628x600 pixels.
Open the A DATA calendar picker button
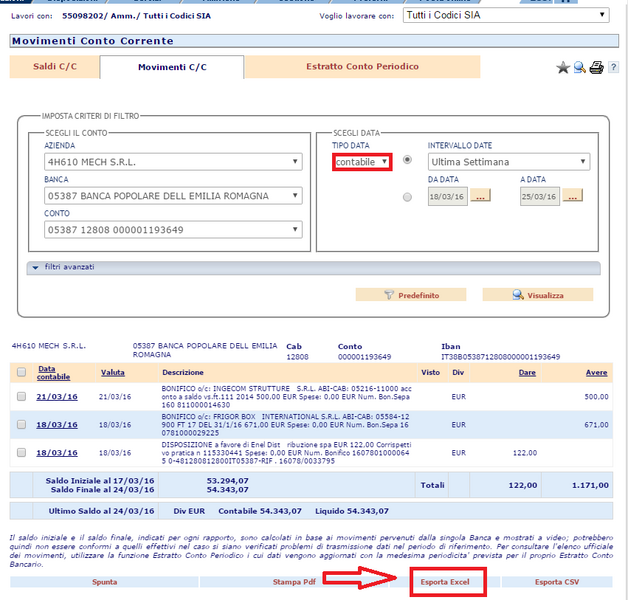(x=573, y=197)
